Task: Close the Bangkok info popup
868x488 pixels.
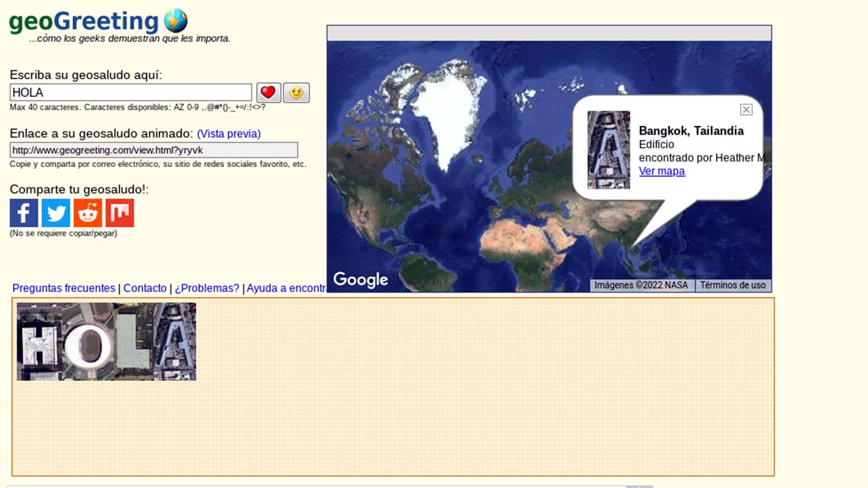Action: pyautogui.click(x=746, y=110)
